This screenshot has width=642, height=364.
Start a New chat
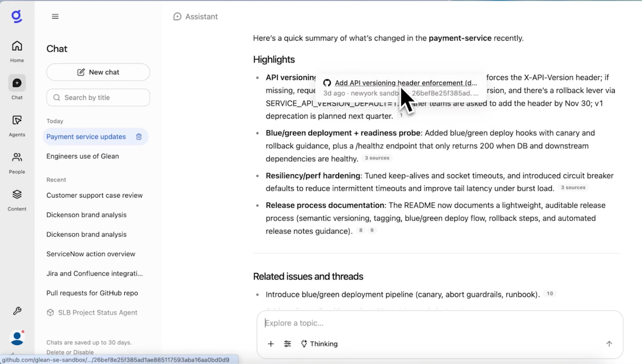[x=98, y=72]
